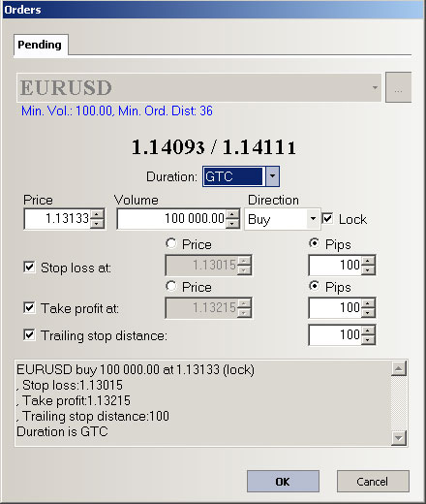Click the Cancel button
The image size is (426, 504).
click(x=373, y=482)
